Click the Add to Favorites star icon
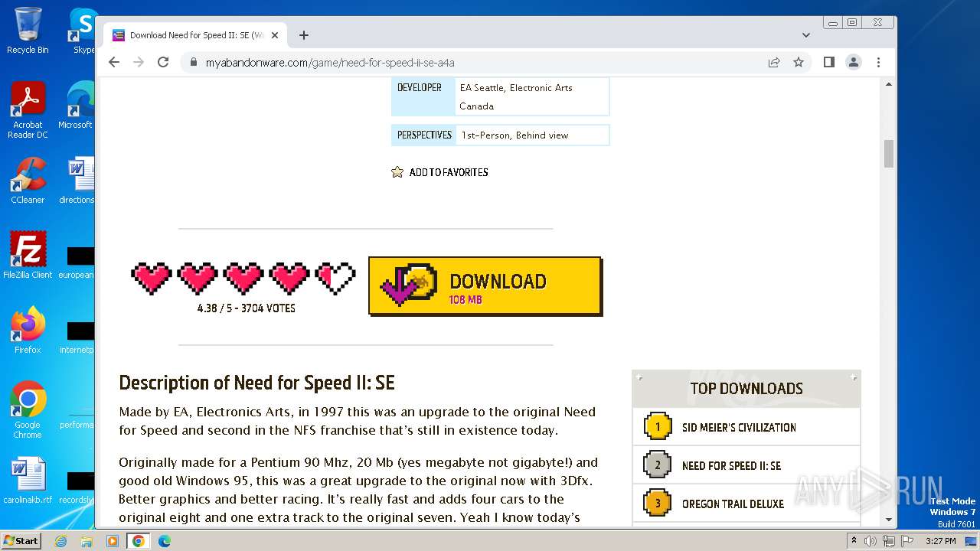This screenshot has width=980, height=551. (397, 172)
